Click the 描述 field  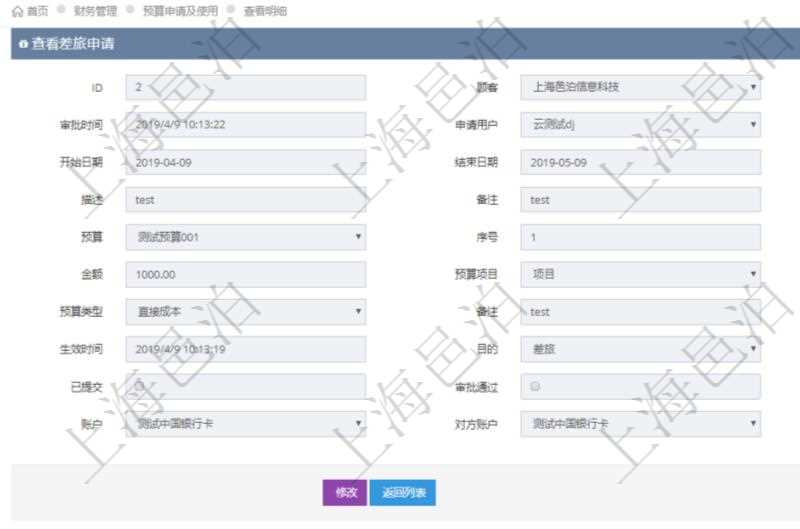[245, 199]
